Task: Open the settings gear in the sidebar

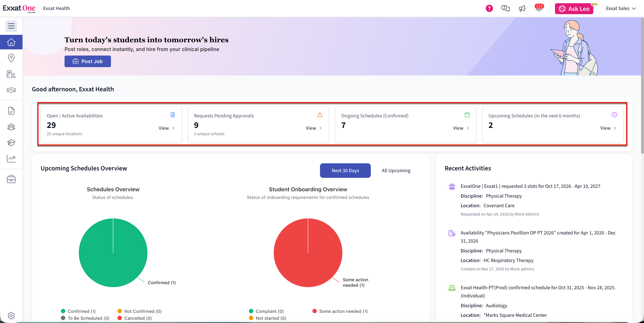Action: click(x=11, y=316)
